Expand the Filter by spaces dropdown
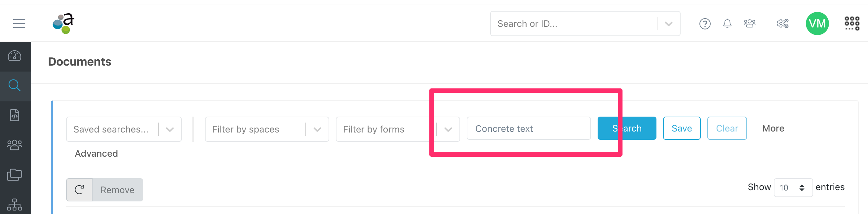This screenshot has height=214, width=868. point(317,129)
